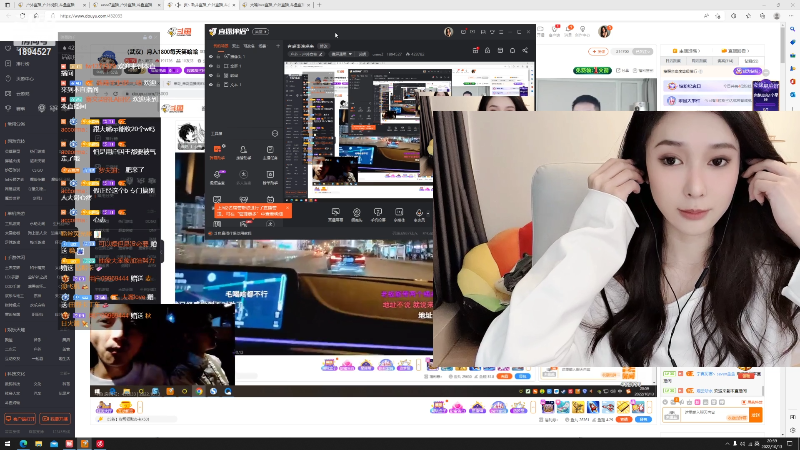Expand the toolbox panel using its round icon
The image size is (800, 450).
275,134
